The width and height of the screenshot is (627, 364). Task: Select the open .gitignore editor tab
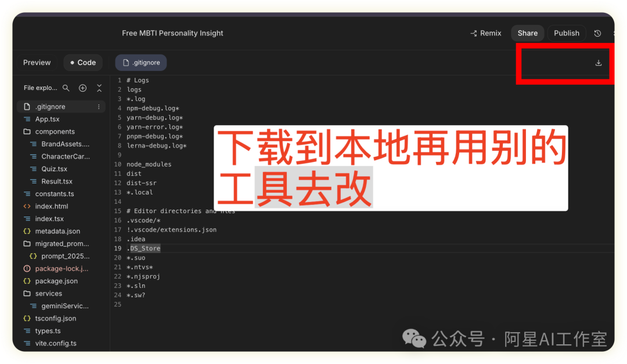point(141,63)
